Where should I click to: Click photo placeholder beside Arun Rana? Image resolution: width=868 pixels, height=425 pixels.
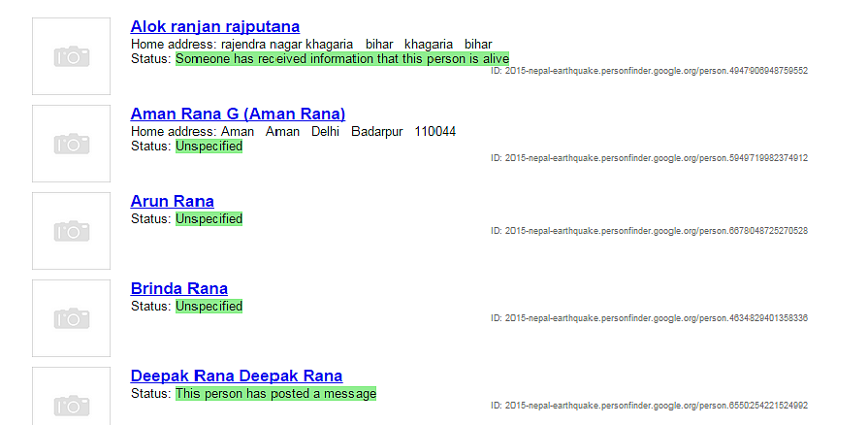[72, 231]
